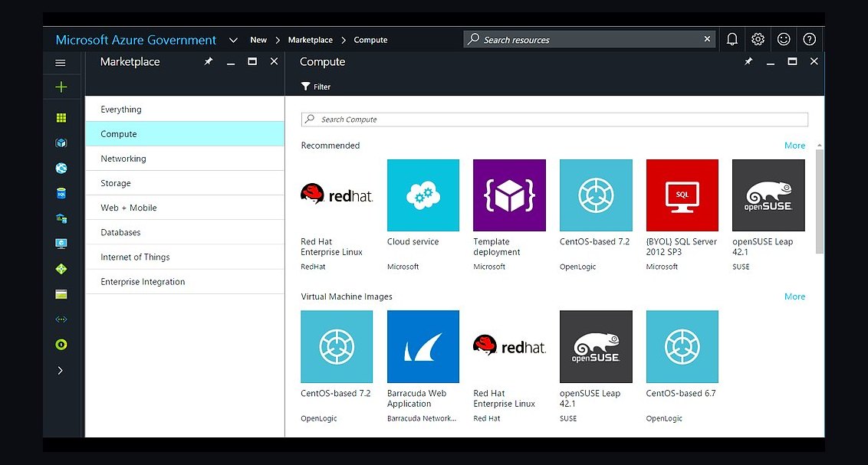Screen dimensions: 868x465
Task: Open SQL databases icon in sidebar
Action: 61,194
